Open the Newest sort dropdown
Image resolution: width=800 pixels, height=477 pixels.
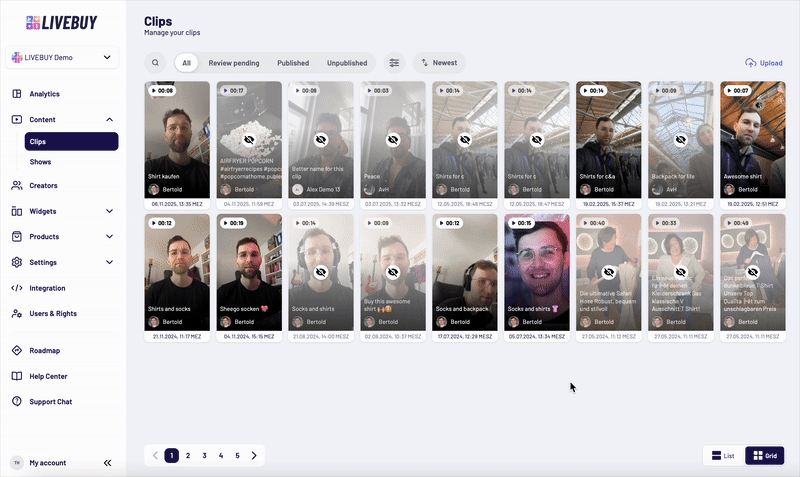439,63
